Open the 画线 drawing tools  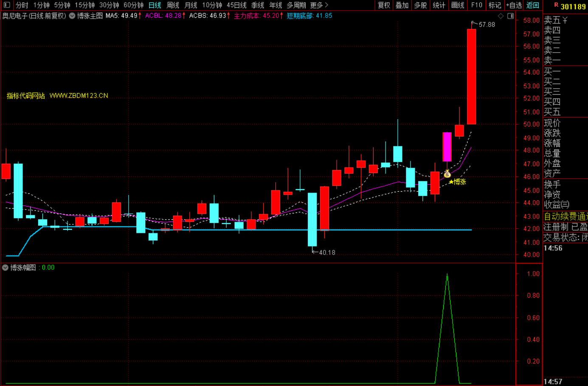(x=458, y=5)
